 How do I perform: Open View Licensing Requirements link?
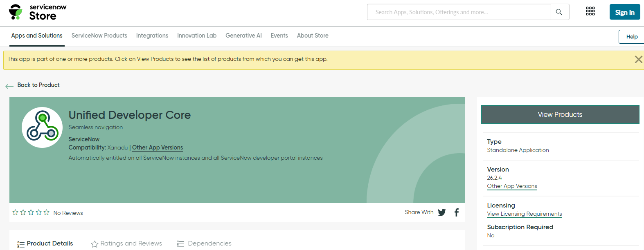pos(525,214)
